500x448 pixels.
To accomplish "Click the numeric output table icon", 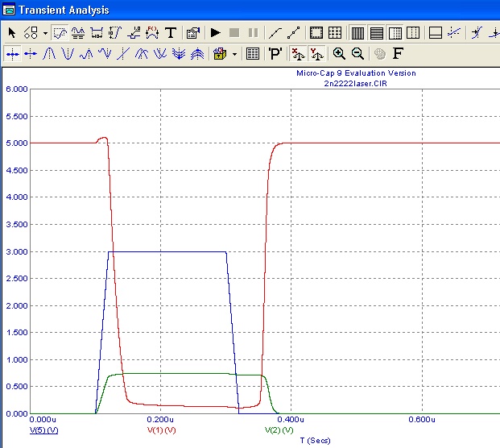I will tap(252, 54).
